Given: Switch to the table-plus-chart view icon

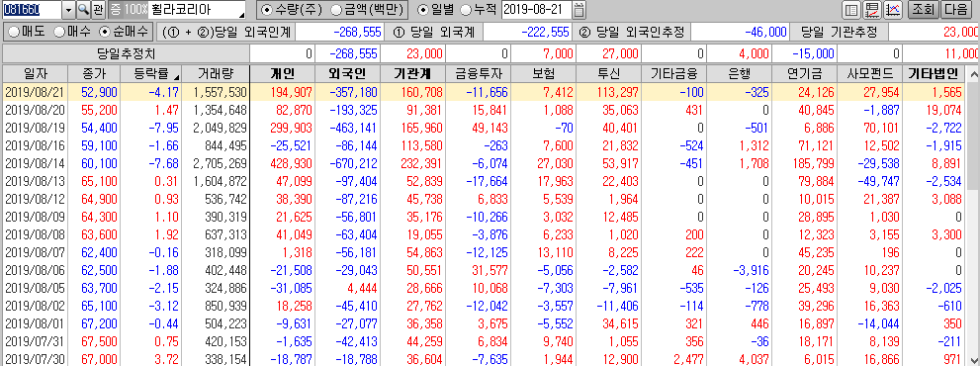Looking at the screenshot, I should tap(872, 10).
